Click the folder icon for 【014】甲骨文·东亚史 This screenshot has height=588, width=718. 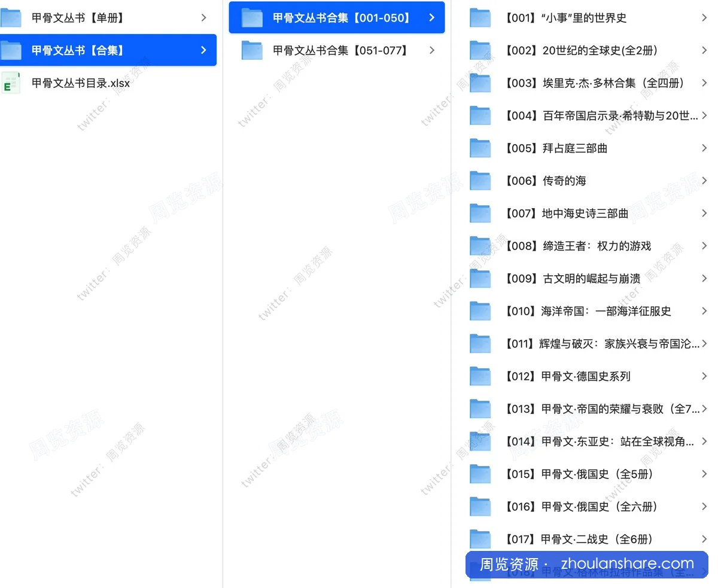(x=480, y=441)
